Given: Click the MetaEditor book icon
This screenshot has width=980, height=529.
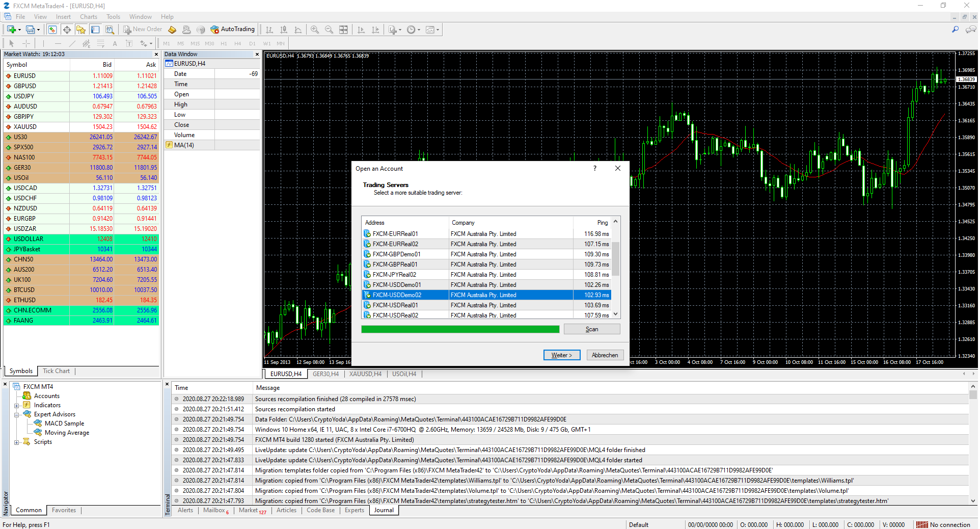Looking at the screenshot, I should [x=172, y=30].
